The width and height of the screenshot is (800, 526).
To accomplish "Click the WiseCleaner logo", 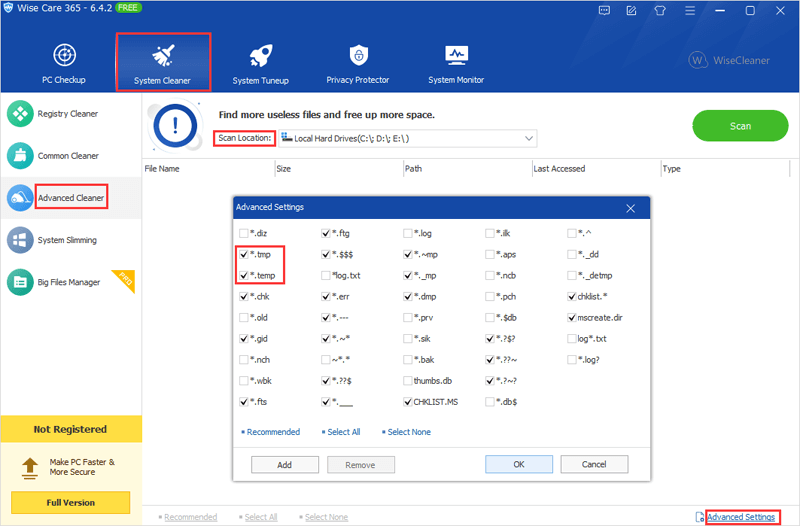I will [729, 60].
